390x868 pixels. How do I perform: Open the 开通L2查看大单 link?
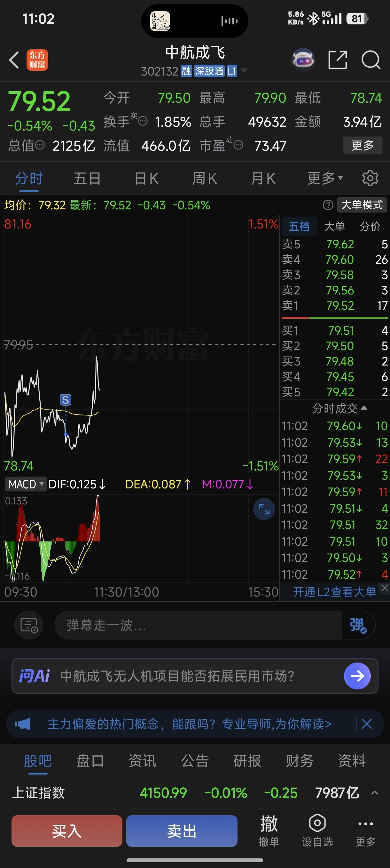click(x=334, y=592)
